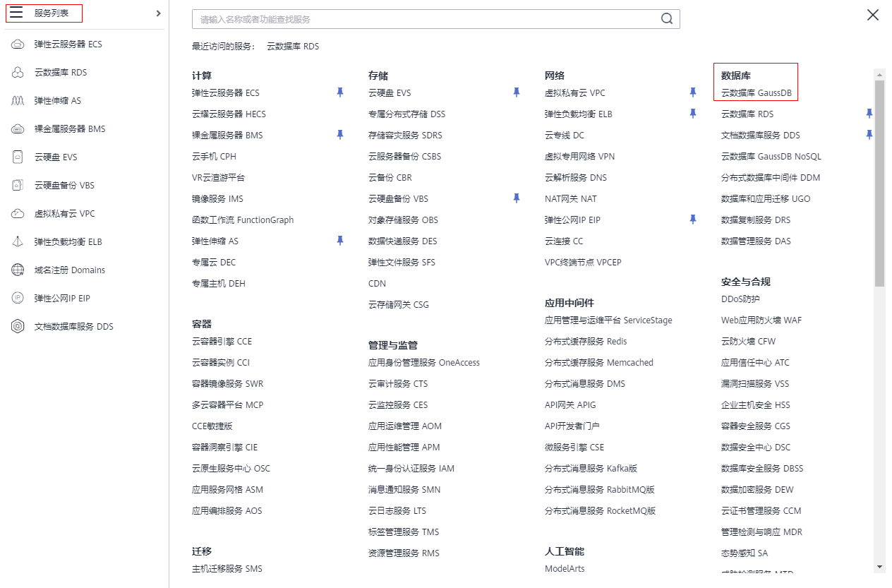Click the service search input field
The width and height of the screenshot is (892, 588).
pos(435,19)
